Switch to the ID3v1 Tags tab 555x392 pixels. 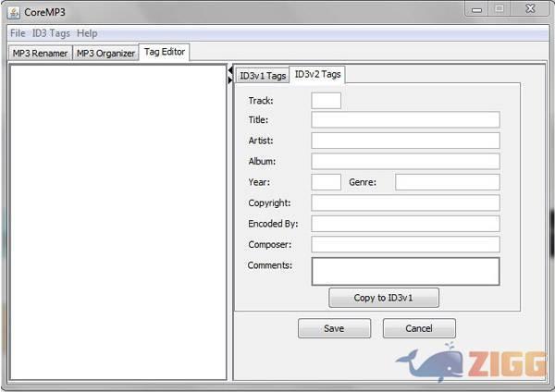263,76
